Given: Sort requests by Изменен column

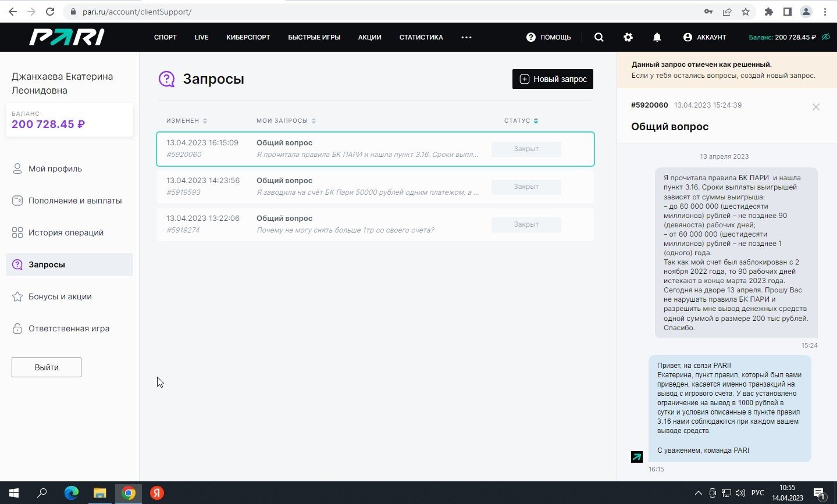Looking at the screenshot, I should 187,121.
